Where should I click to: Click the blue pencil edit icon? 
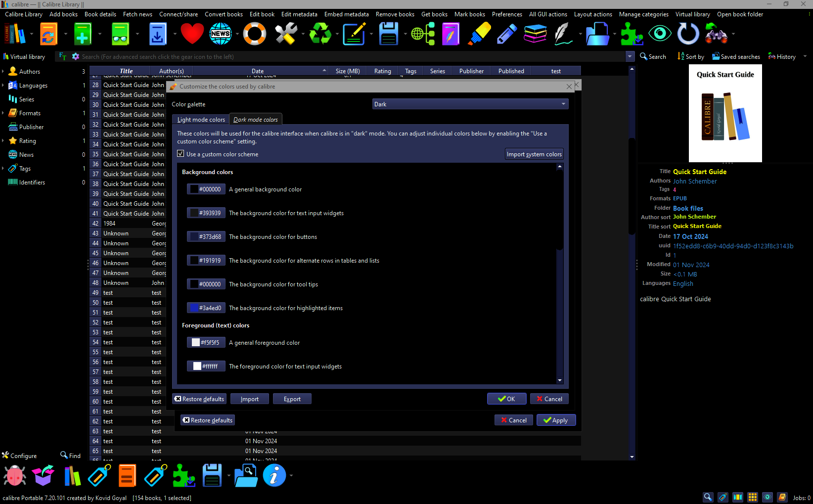click(x=507, y=34)
